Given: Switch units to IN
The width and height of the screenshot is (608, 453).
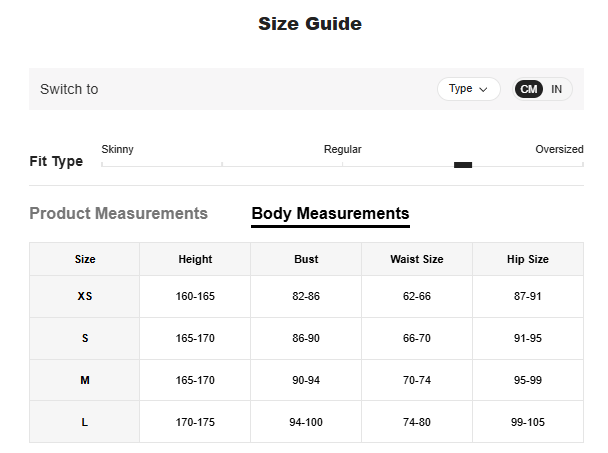Looking at the screenshot, I should (557, 89).
